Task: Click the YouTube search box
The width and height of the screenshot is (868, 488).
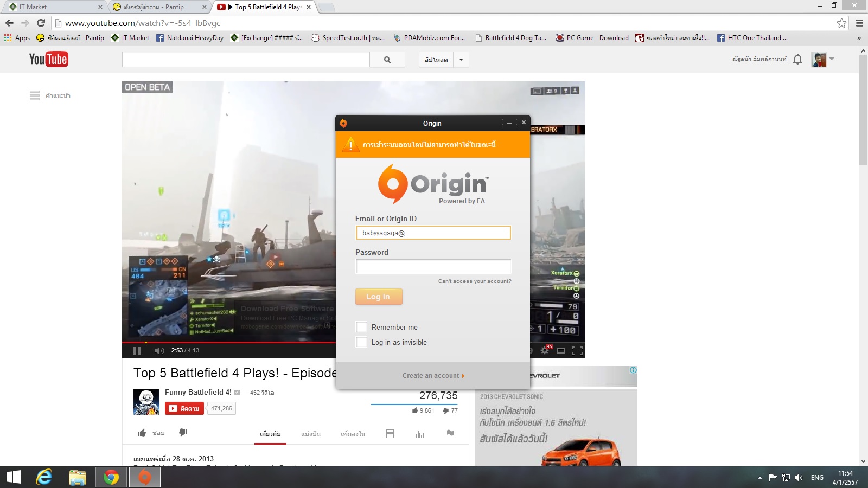Action: tap(246, 60)
